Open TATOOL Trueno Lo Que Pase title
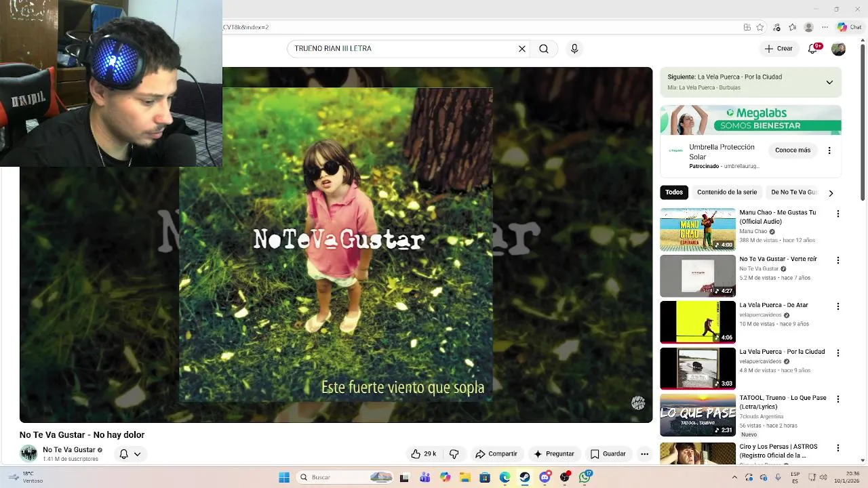This screenshot has height=488, width=868. pos(783,402)
